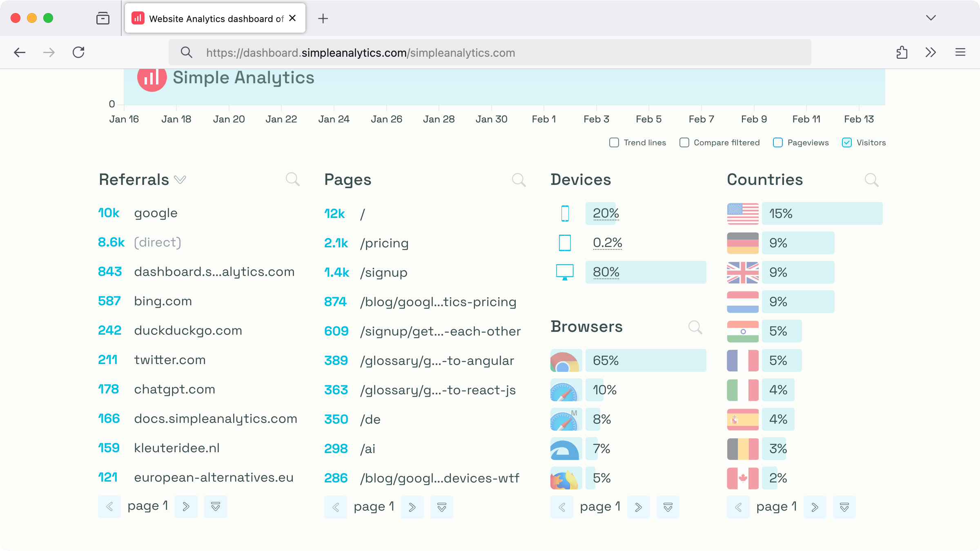Filter by /signup page
The image size is (980, 551).
pos(384,273)
